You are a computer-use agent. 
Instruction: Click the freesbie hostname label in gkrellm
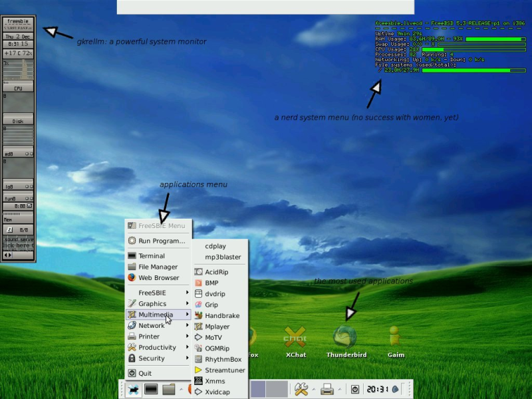[x=19, y=21]
